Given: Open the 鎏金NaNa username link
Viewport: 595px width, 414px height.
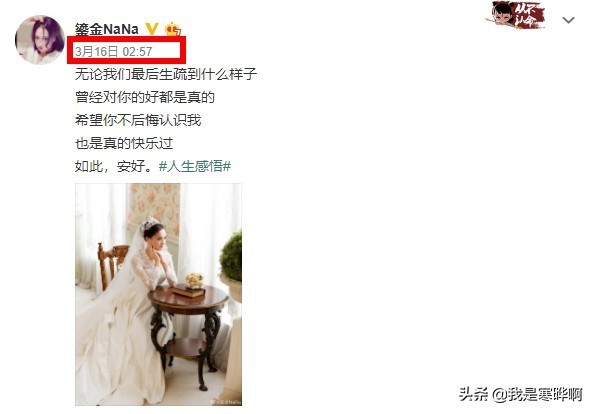Looking at the screenshot, I should coord(107,29).
